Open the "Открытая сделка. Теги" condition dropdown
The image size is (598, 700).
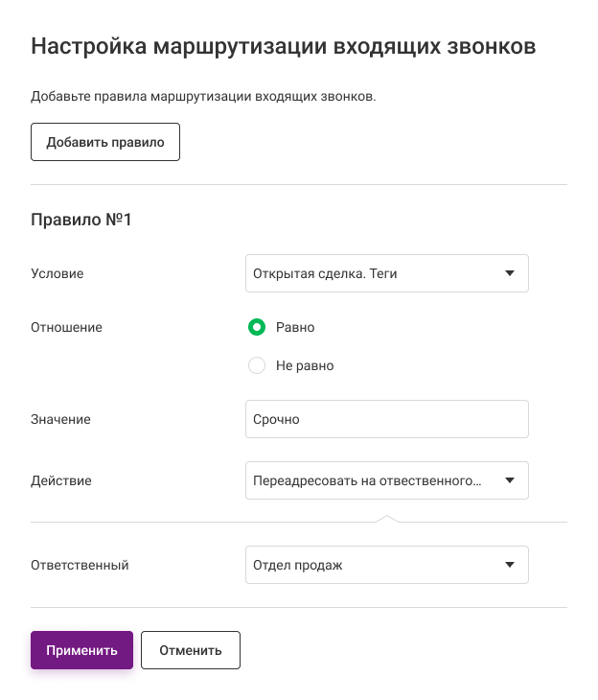pyautogui.click(x=374, y=273)
